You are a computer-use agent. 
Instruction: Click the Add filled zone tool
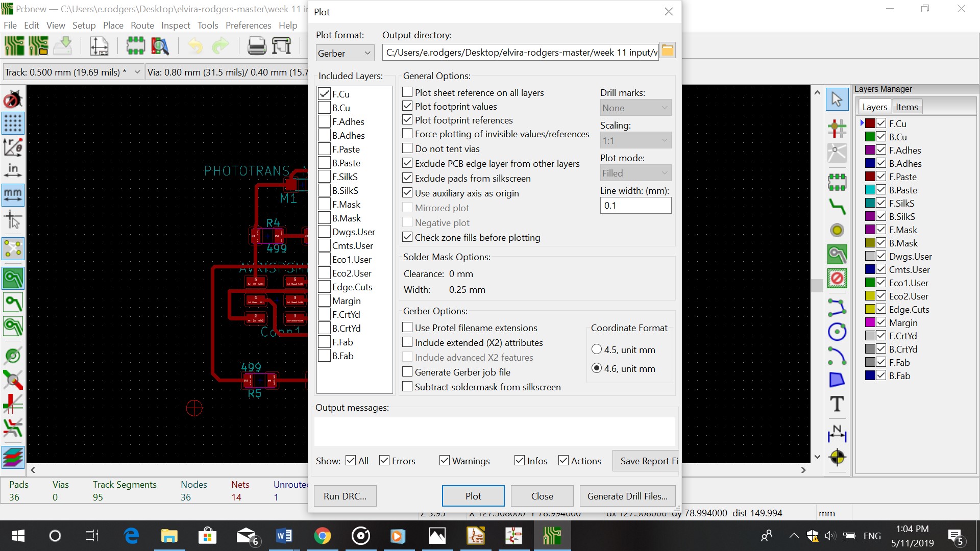coord(837,254)
